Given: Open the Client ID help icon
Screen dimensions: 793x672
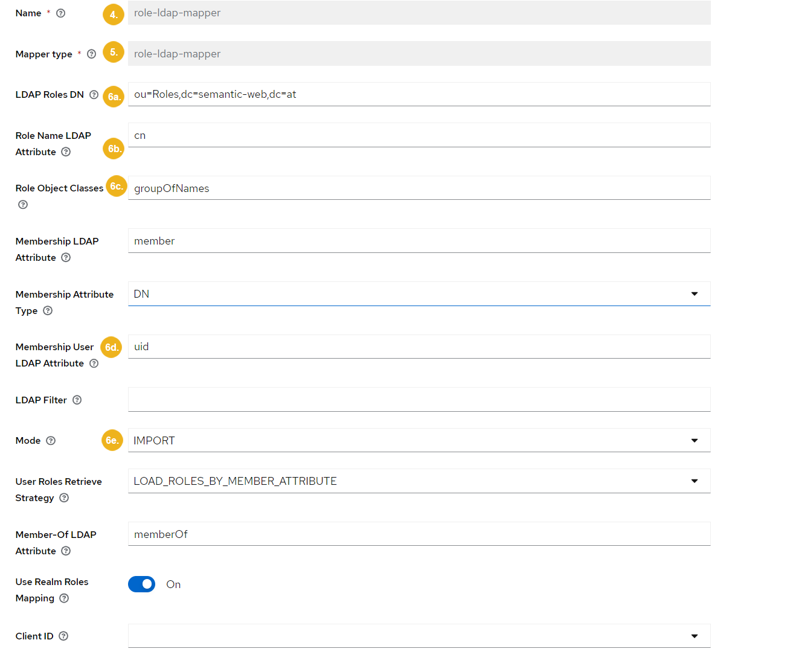Looking at the screenshot, I should (x=63, y=636).
